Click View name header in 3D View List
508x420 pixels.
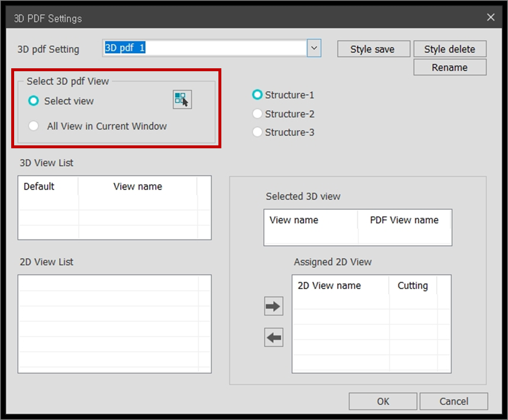pyautogui.click(x=137, y=186)
